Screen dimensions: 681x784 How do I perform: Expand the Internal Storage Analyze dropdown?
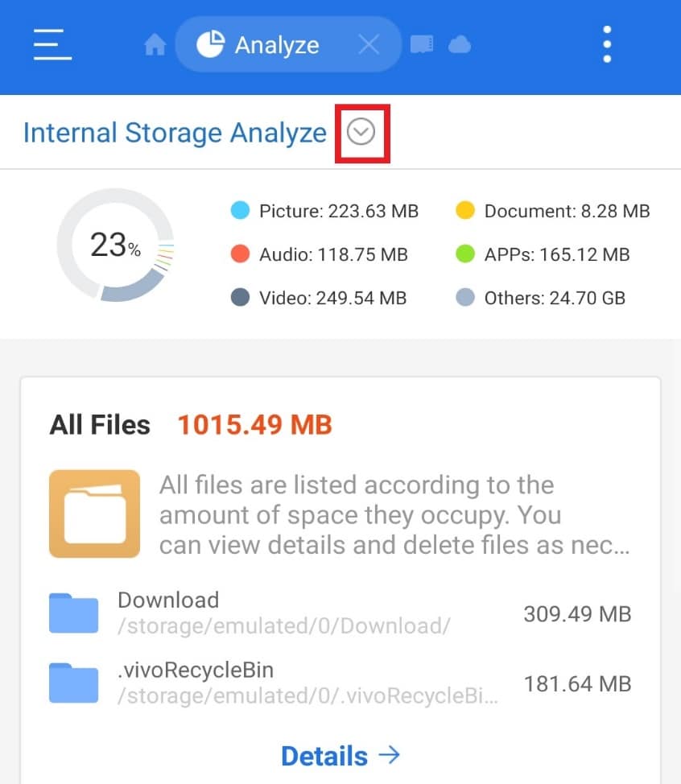point(362,133)
